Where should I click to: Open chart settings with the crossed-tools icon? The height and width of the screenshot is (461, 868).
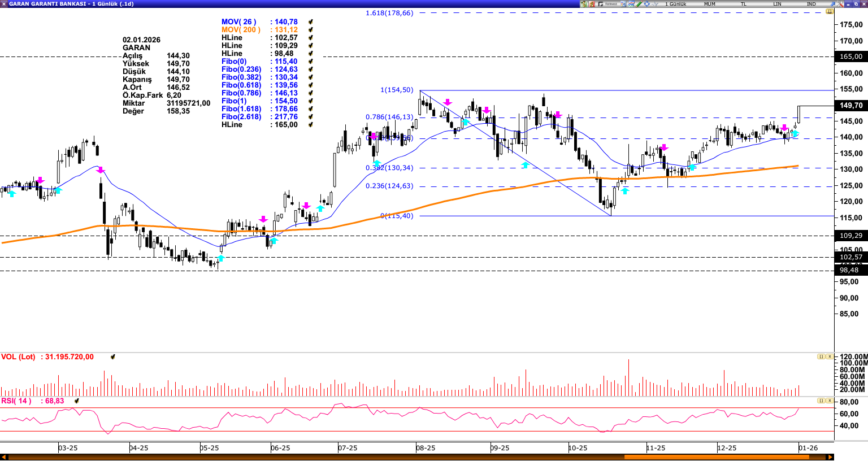[x=840, y=4]
